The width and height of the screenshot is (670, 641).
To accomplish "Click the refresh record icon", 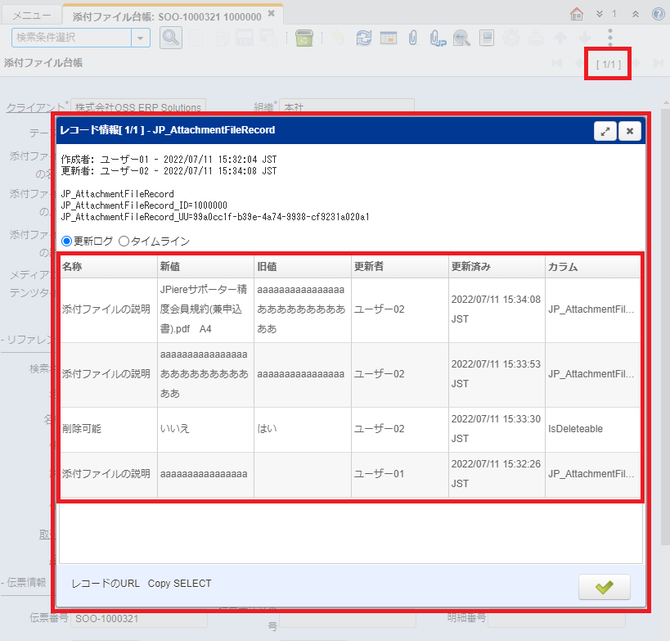I will [x=364, y=38].
